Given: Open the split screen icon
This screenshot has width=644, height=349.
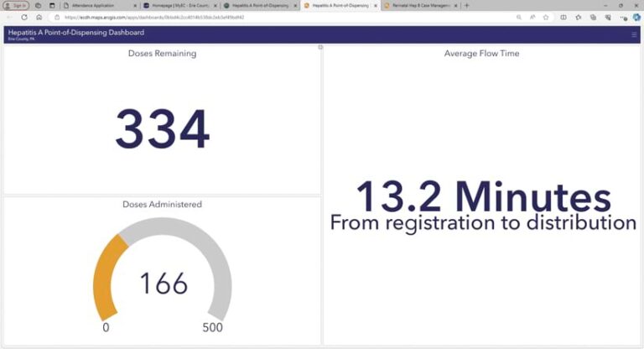Looking at the screenshot, I should 563,18.
